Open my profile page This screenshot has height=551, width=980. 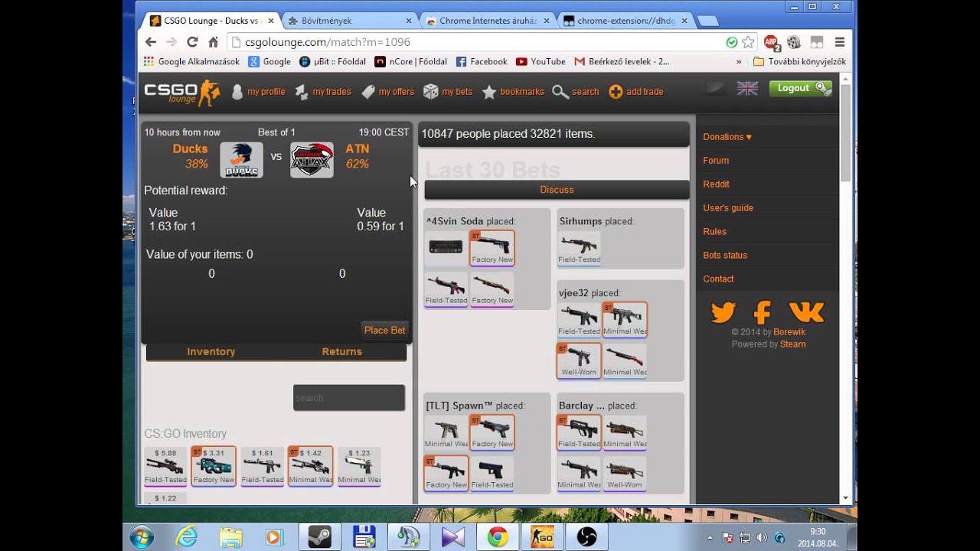tap(258, 92)
